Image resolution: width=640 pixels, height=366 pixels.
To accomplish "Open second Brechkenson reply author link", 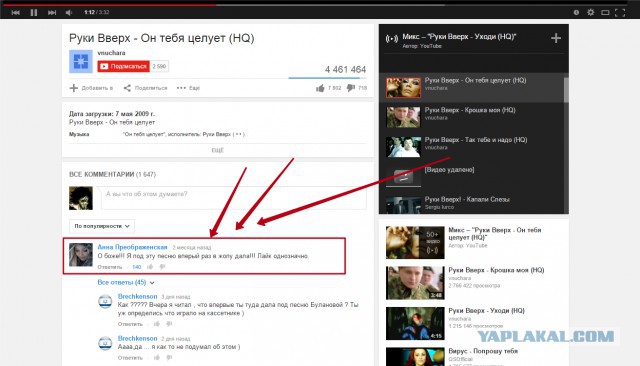I will click(138, 338).
